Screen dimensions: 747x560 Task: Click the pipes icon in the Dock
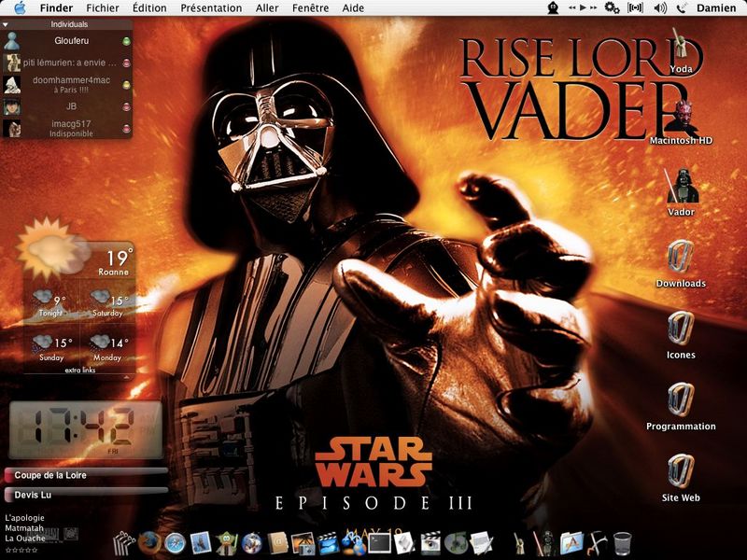[x=124, y=543]
